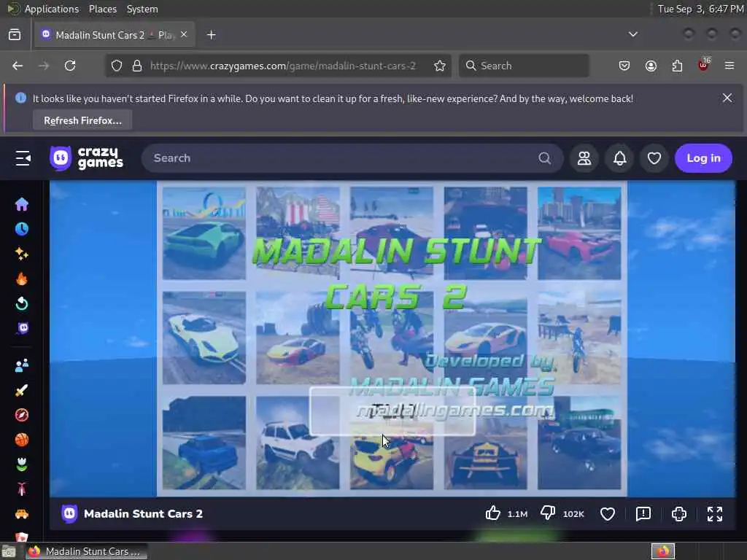The image size is (747, 560).
Task: Like the game with thumbs up
Action: pyautogui.click(x=492, y=513)
